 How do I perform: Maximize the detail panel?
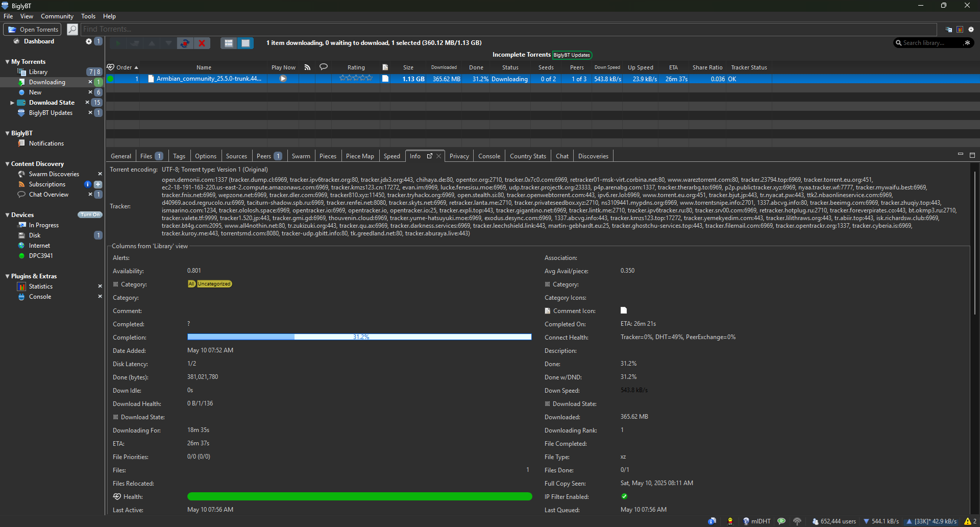pos(972,155)
